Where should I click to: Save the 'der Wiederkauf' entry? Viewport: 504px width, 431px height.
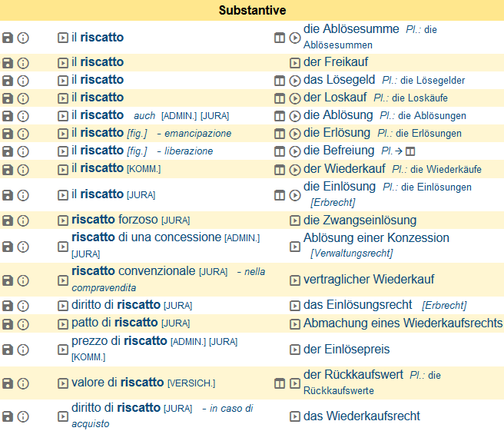pyautogui.click(x=8, y=169)
